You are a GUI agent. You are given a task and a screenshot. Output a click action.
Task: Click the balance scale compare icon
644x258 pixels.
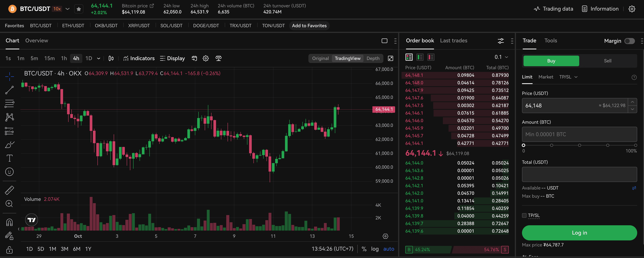click(219, 58)
